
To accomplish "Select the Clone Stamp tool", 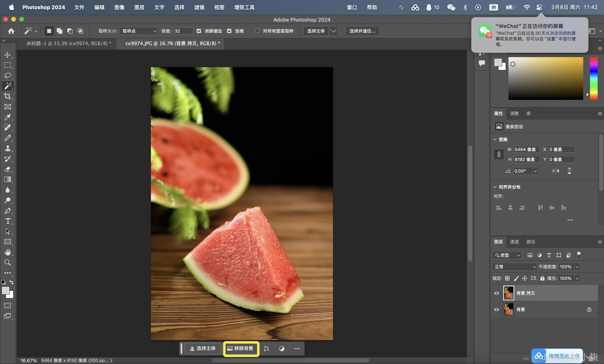I will 8,148.
